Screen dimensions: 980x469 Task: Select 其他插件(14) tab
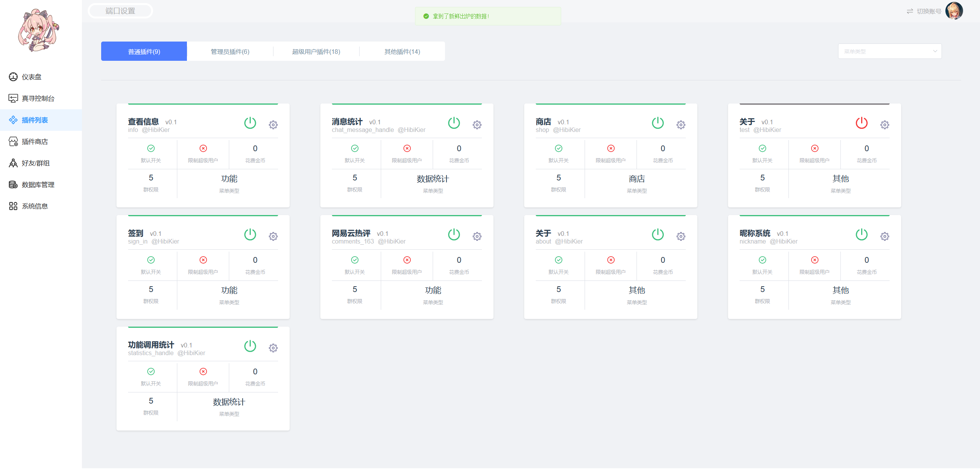point(402,52)
